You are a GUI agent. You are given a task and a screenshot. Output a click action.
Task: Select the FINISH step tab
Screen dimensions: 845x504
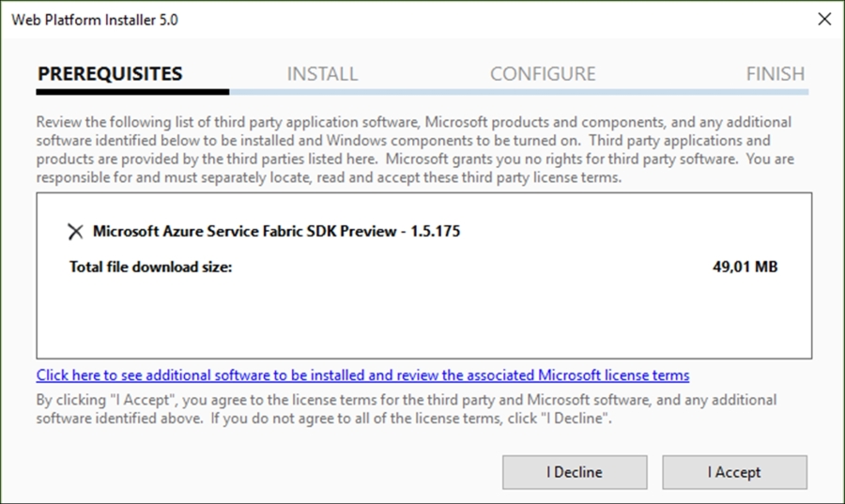775,74
